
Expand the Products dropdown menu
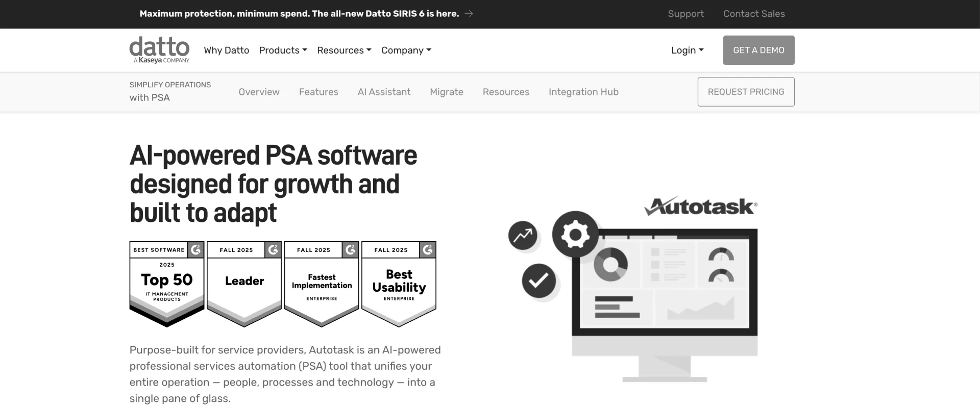click(x=283, y=50)
